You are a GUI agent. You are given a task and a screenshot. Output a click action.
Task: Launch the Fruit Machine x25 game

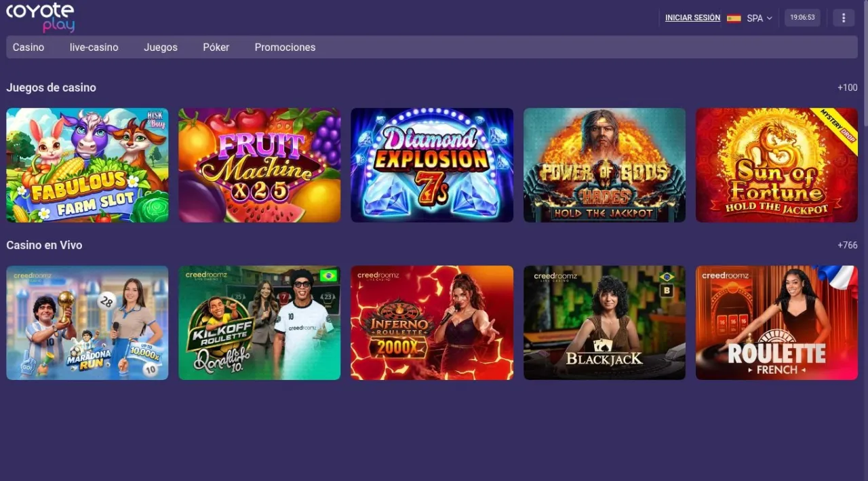click(260, 165)
